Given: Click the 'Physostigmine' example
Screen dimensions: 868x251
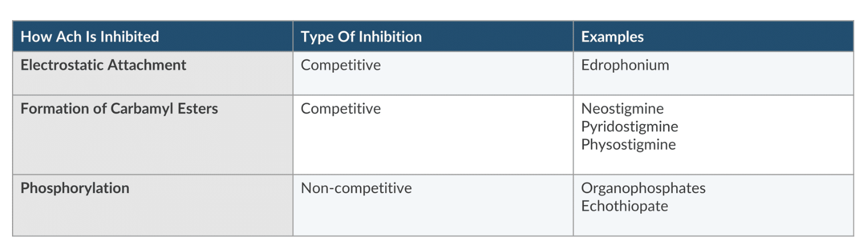Looking at the screenshot, I should [x=628, y=144].
